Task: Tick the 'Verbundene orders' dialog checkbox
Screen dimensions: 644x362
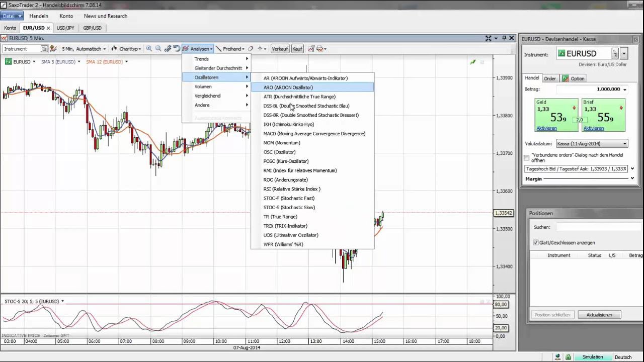Action: click(x=527, y=157)
